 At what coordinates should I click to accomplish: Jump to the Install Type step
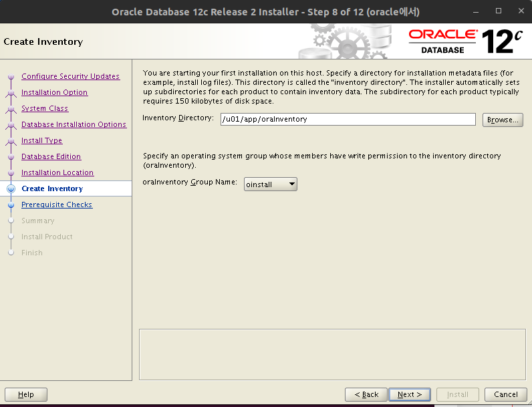[41, 140]
